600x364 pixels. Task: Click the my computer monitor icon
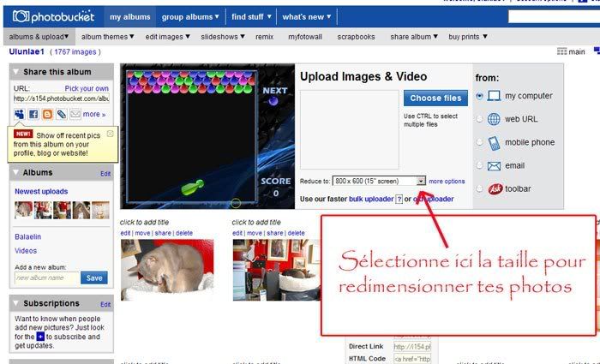494,96
